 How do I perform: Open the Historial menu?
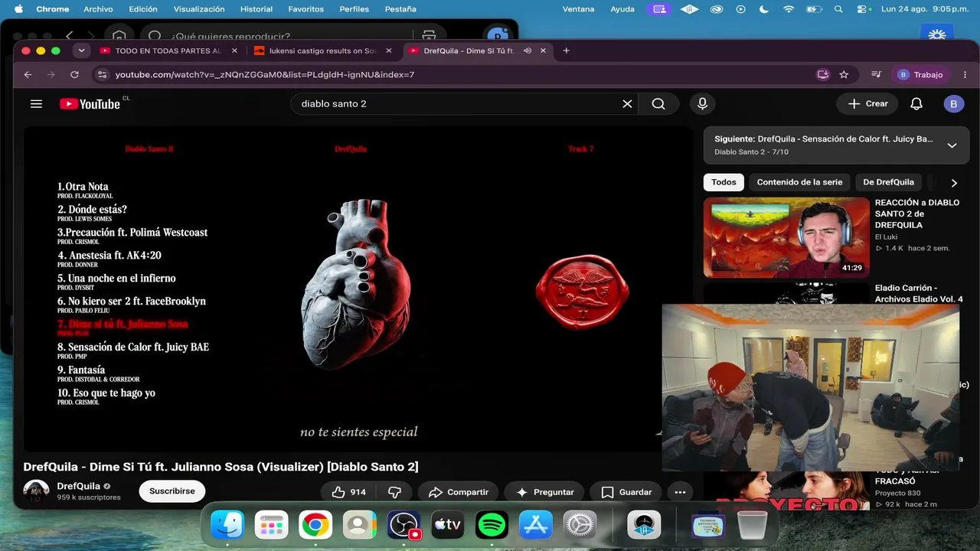coord(256,9)
